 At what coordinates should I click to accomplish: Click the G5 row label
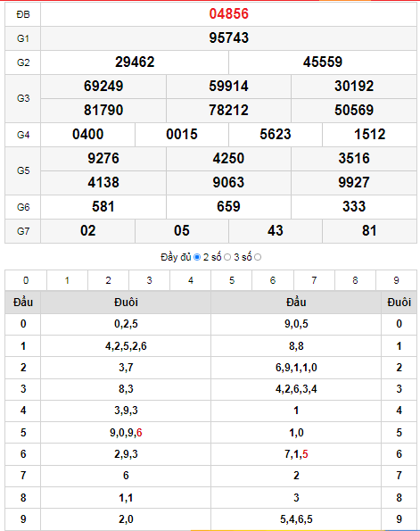pos(23,170)
